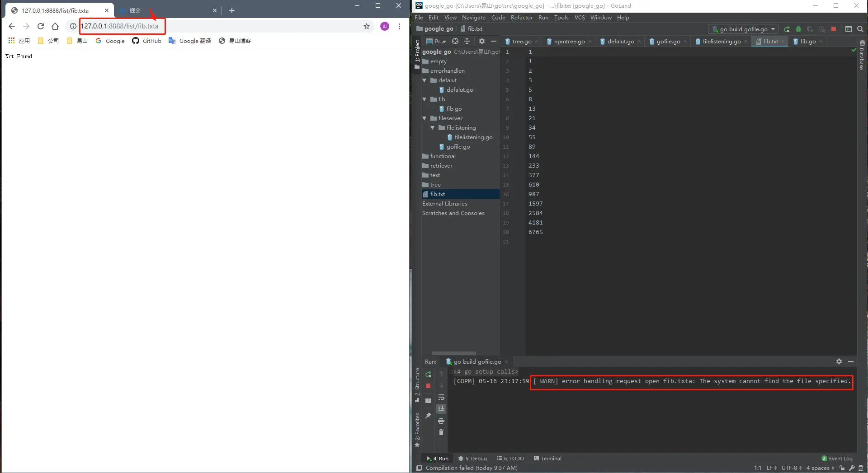Screen dimensions: 868x473
Task: Collapse the fileserver folder
Action: click(425, 118)
